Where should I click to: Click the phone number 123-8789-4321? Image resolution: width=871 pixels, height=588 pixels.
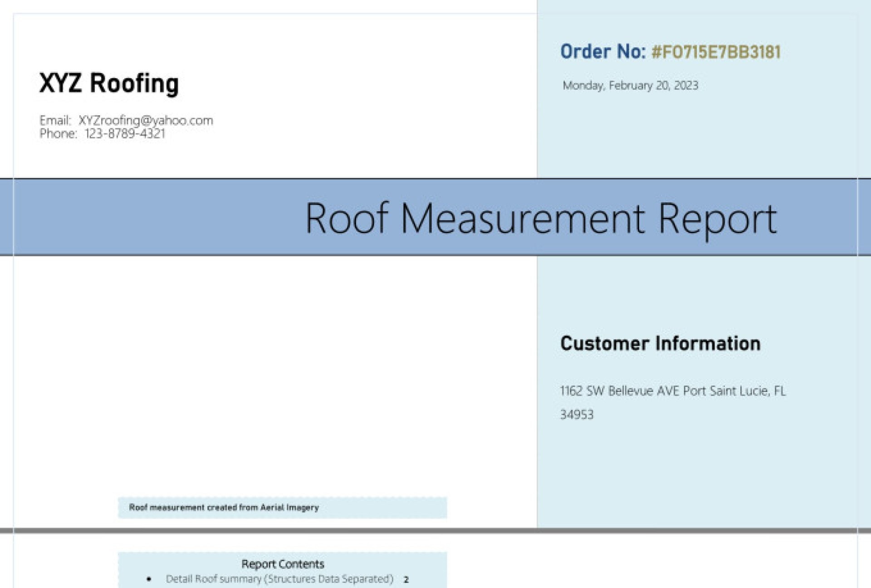pyautogui.click(x=125, y=133)
